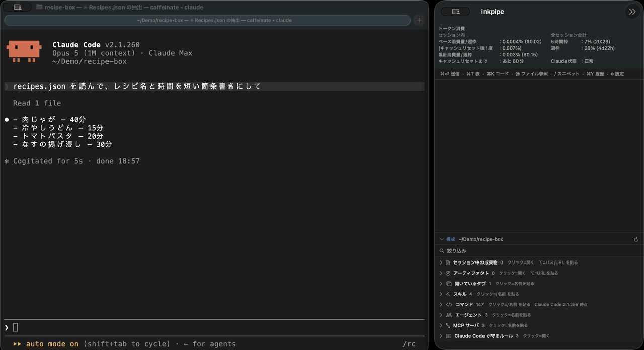Click the 累計消費量 value '0.003% ($0.15)'
The image size is (644, 350).
(x=520, y=55)
